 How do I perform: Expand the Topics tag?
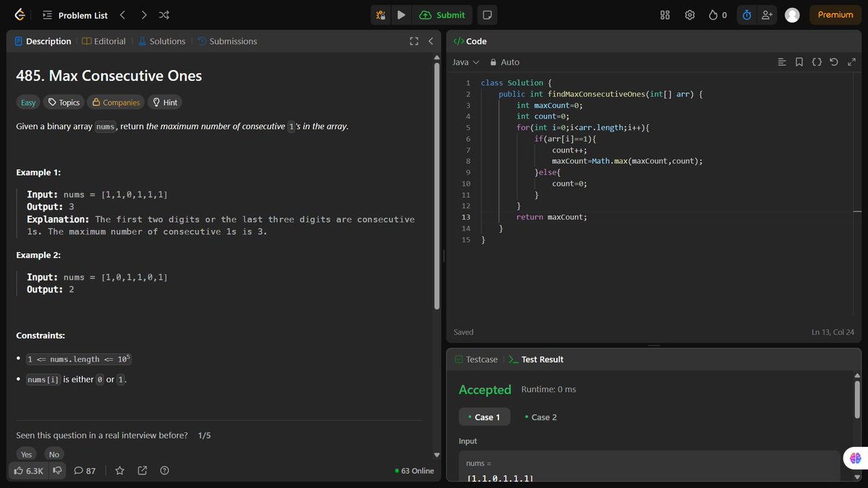64,103
